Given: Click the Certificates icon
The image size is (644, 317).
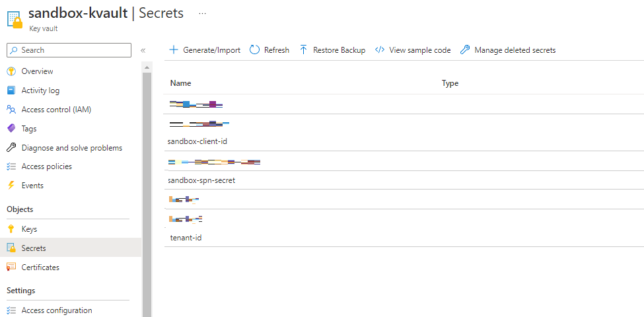Looking at the screenshot, I should pyautogui.click(x=11, y=267).
